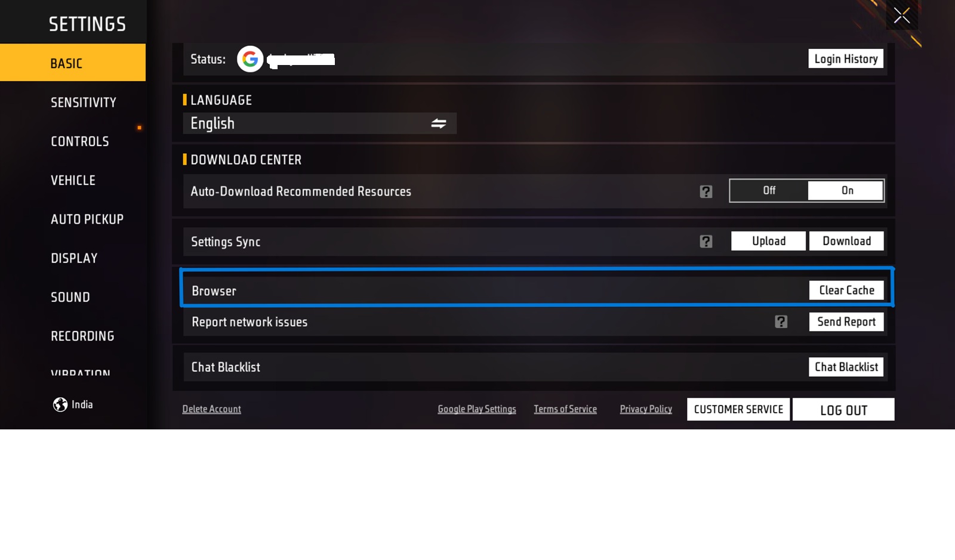The height and width of the screenshot is (560, 955).
Task: Click the LOG OUT button
Action: tap(843, 410)
